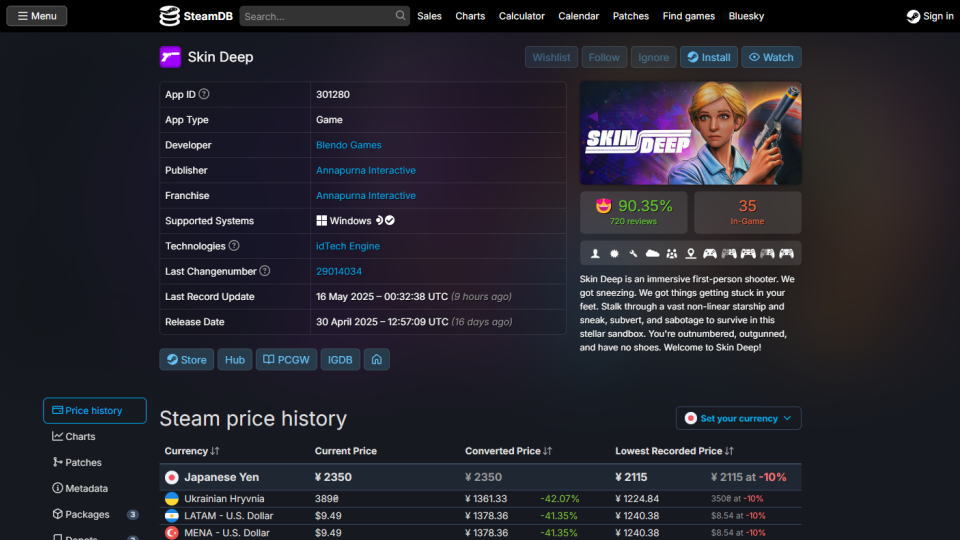Viewport: 960px width, 540px height.
Task: Open Publisher Annapurna Interactive link
Action: click(x=366, y=170)
